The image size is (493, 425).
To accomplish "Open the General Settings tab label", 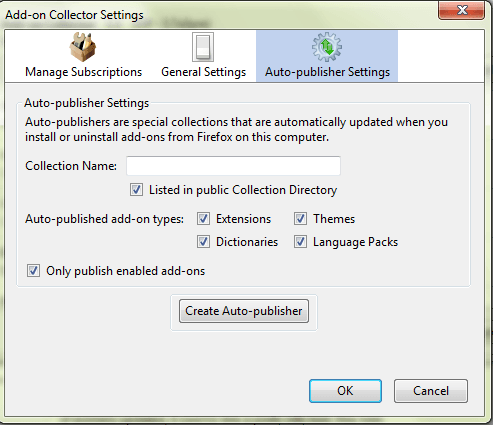I will 203,72.
